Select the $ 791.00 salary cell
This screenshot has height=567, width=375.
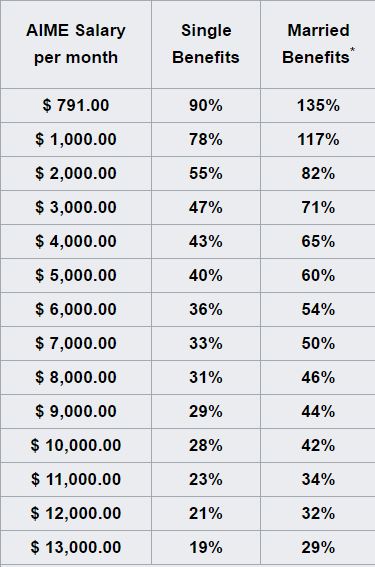[76, 106]
